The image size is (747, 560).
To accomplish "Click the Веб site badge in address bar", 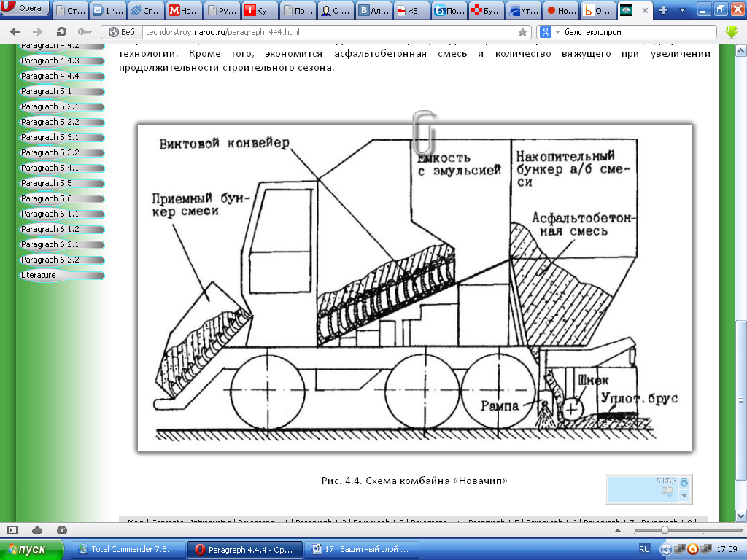I will pos(122,32).
